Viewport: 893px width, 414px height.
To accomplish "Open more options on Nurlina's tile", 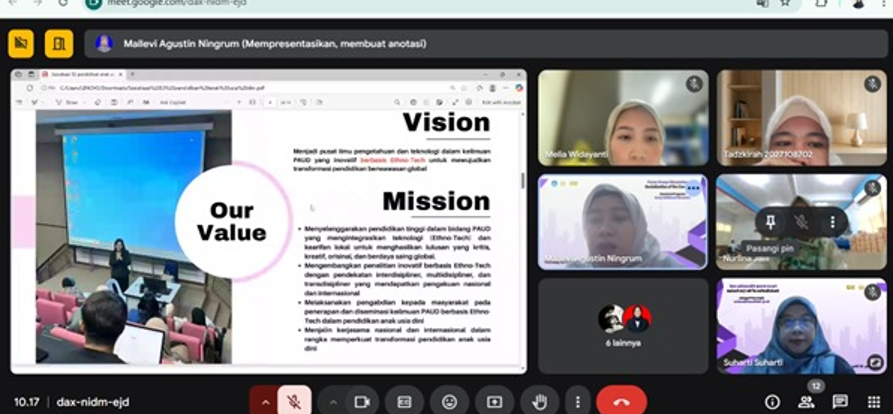I will coord(832,221).
